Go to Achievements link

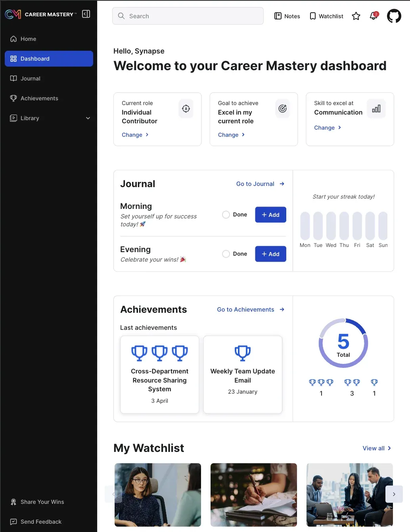click(x=251, y=310)
